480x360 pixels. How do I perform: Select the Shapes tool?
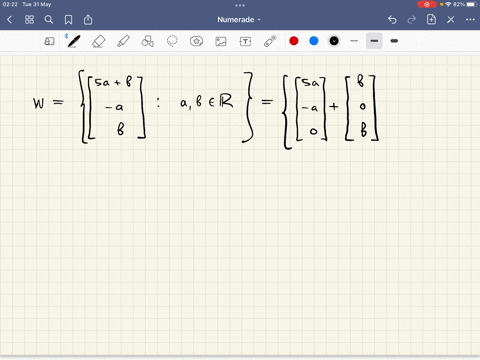pos(147,41)
